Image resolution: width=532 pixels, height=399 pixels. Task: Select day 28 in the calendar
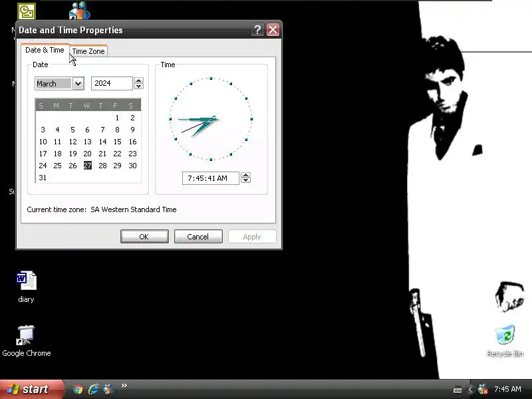102,166
